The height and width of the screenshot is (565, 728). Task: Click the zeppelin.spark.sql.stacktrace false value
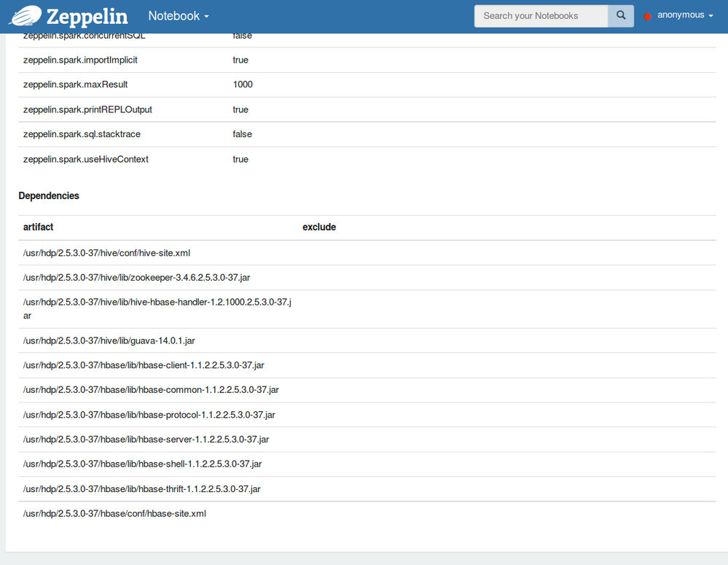(x=242, y=133)
